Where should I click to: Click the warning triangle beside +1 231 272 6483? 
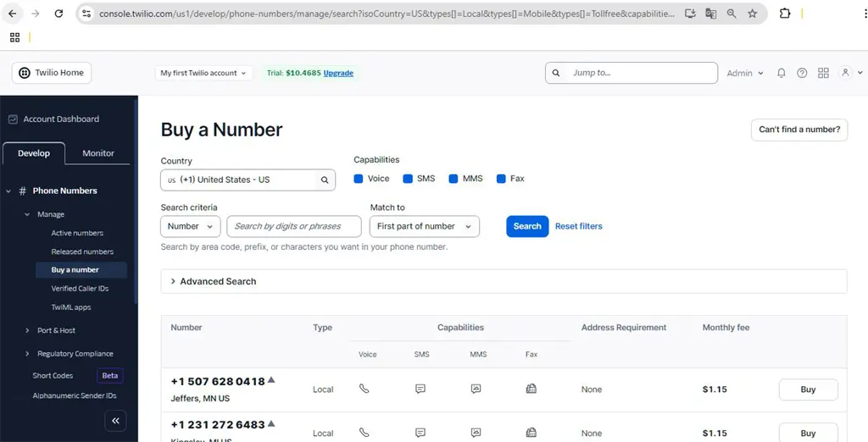(x=271, y=423)
